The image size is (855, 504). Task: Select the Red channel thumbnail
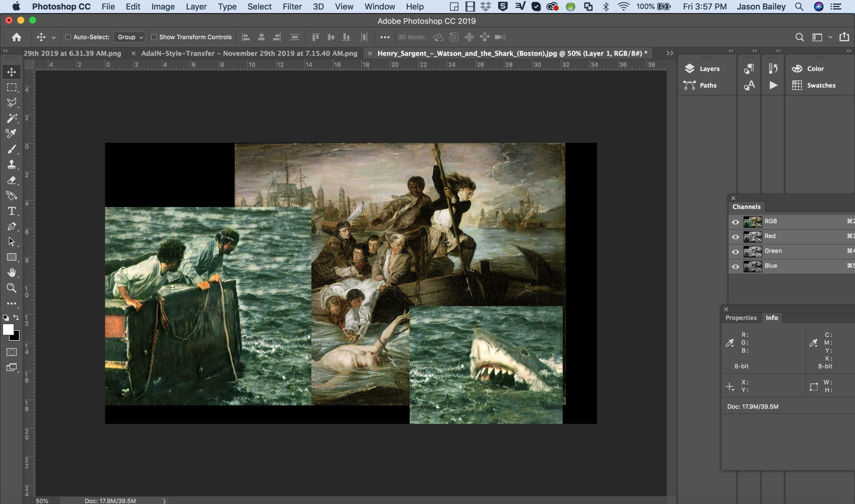(x=752, y=236)
